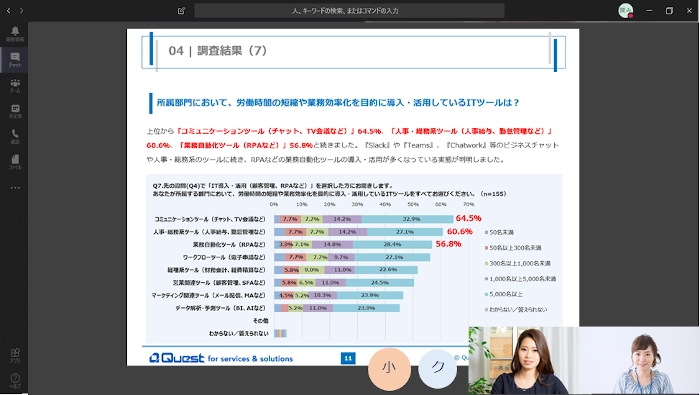Screen dimensions: 700x395
Task: Open the more apps ellipsis in sidebar
Action: click(x=15, y=188)
